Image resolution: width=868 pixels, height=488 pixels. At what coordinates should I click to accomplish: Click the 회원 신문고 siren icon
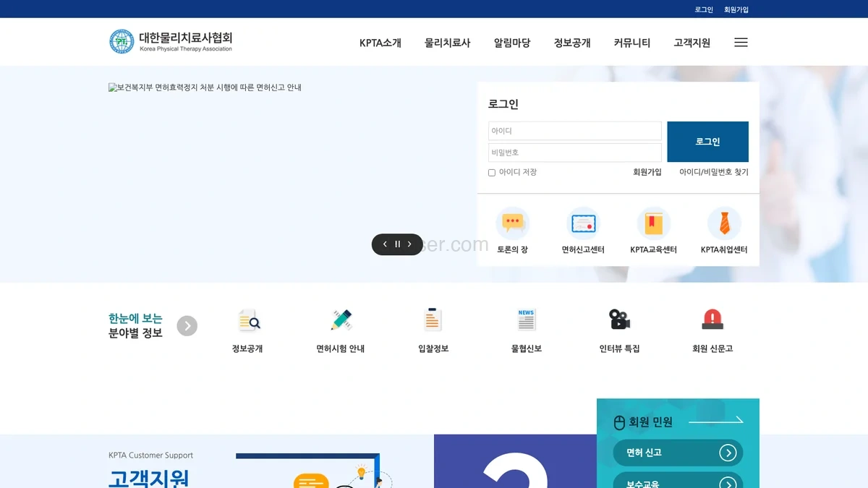click(x=712, y=320)
